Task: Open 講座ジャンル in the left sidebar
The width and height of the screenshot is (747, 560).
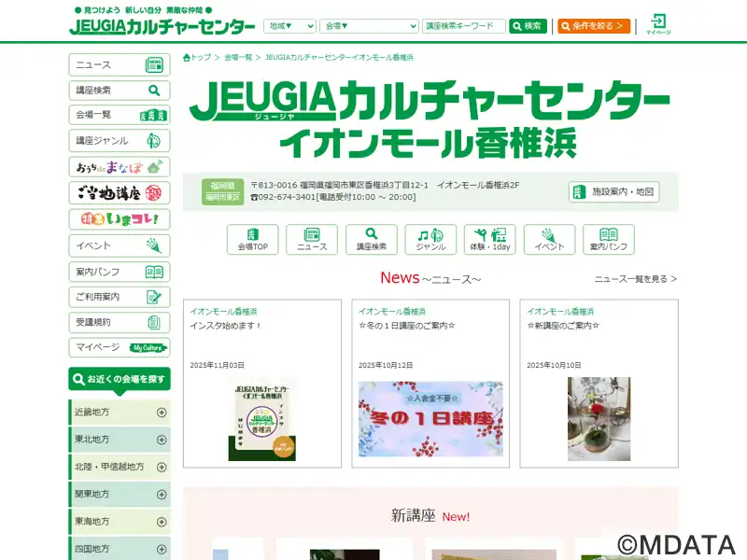Action: (x=120, y=141)
